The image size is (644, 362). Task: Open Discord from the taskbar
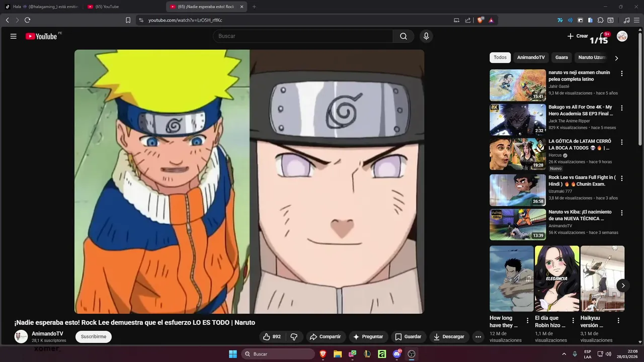tap(397, 354)
